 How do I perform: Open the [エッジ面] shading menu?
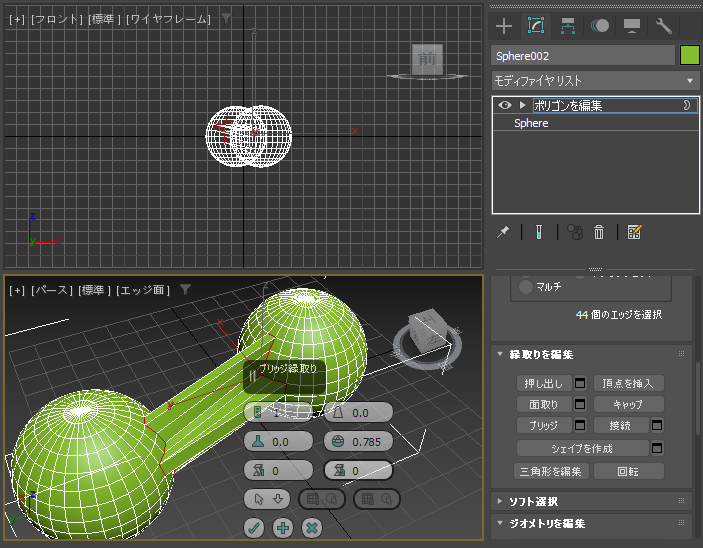(143, 290)
